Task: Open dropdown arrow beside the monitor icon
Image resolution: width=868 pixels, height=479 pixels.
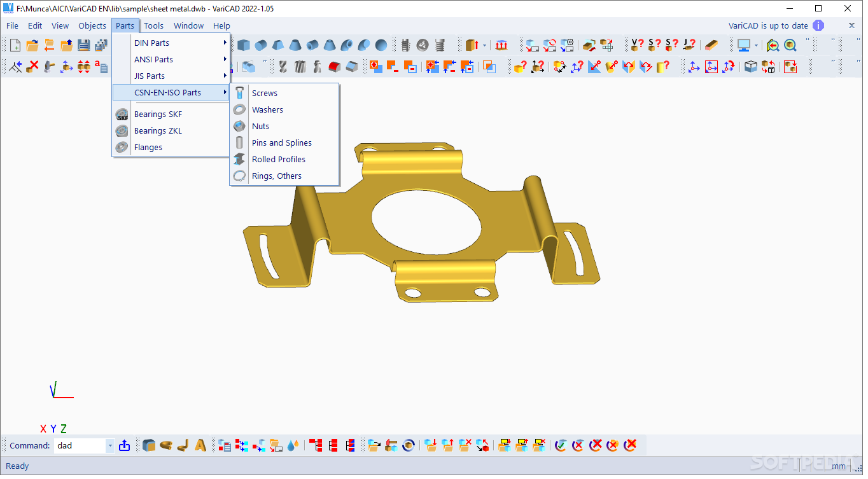Action: pos(757,45)
